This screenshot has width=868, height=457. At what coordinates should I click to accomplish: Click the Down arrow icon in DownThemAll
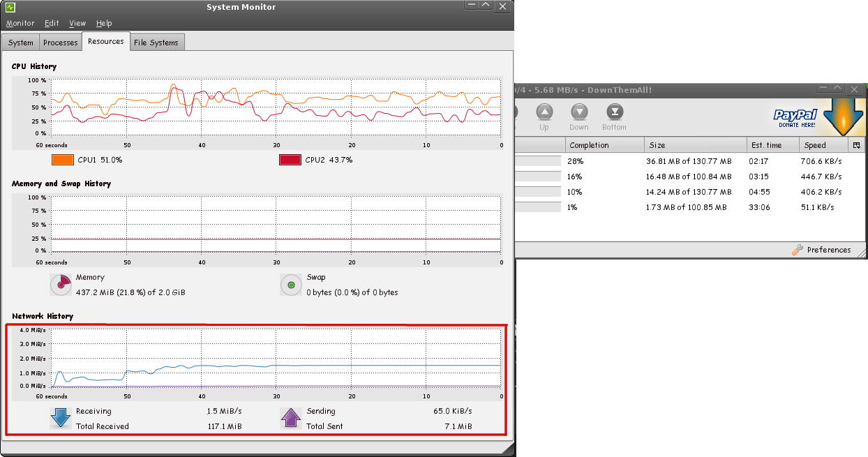578,113
